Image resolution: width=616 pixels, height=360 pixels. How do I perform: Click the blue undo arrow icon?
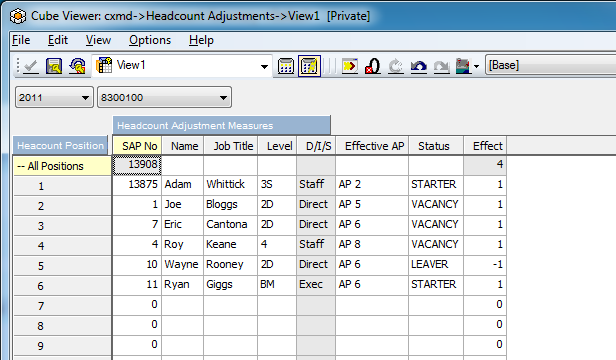419,66
